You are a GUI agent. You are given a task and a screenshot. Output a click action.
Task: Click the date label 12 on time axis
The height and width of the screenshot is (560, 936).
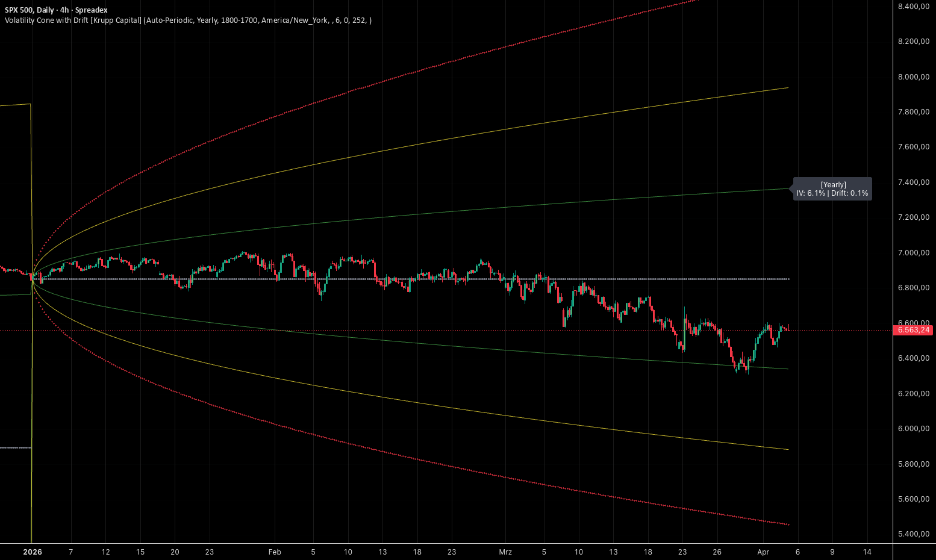105,552
